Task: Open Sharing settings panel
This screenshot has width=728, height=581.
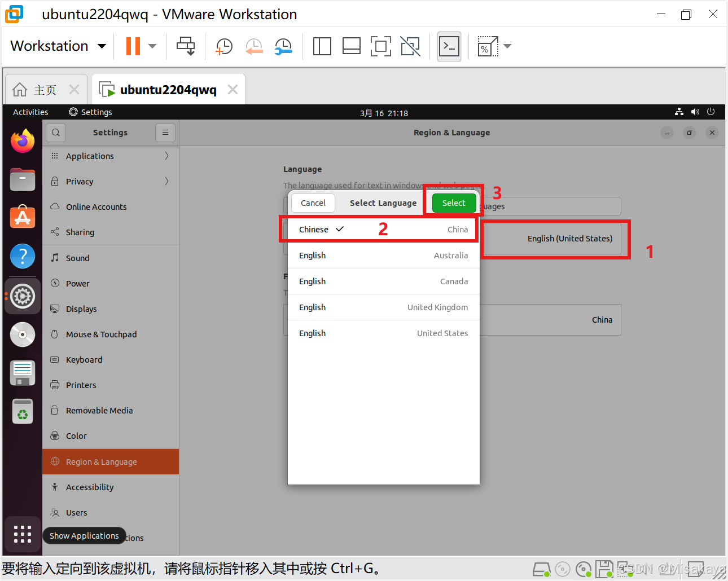Action: tap(111, 232)
